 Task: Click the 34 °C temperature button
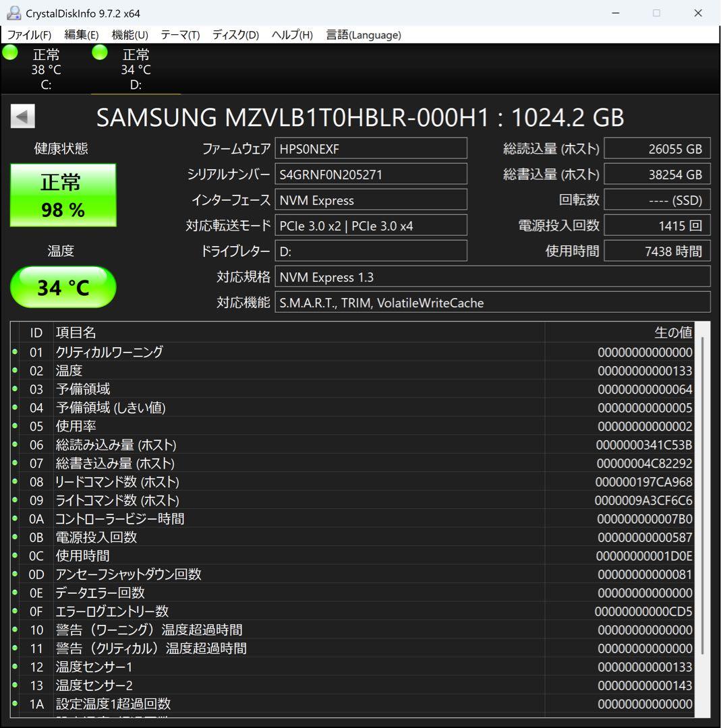click(63, 287)
